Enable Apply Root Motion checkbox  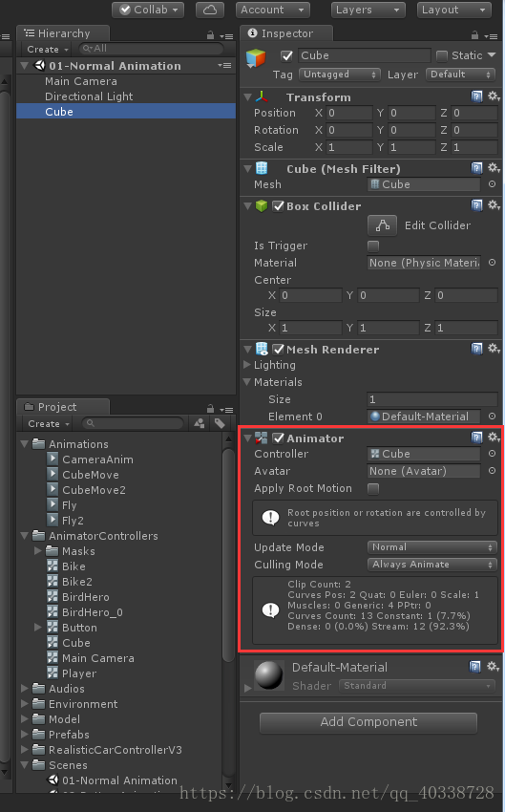point(372,488)
